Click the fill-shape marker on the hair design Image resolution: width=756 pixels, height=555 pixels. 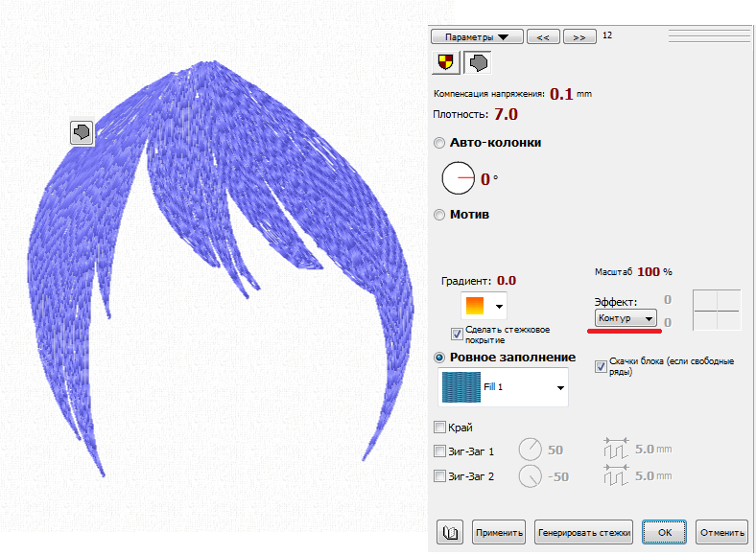tap(82, 132)
